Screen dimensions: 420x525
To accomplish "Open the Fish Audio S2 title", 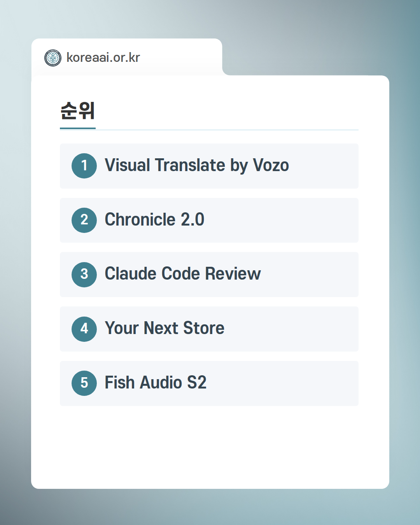I will pyautogui.click(x=156, y=383).
